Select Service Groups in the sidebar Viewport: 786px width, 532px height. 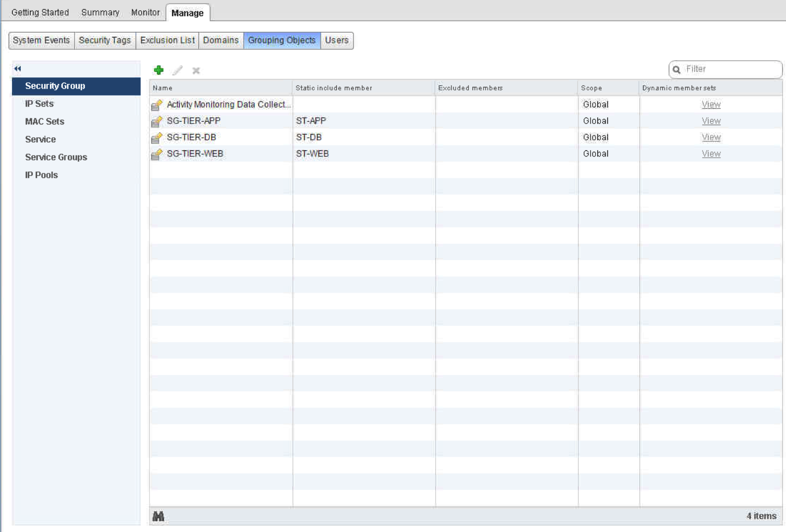click(x=56, y=157)
